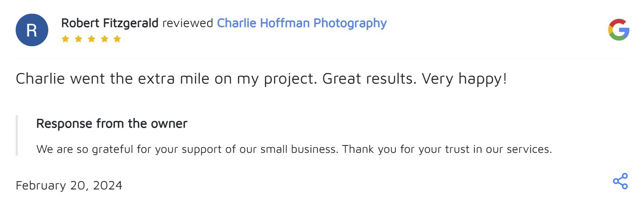Open the share icon for this review

[620, 181]
